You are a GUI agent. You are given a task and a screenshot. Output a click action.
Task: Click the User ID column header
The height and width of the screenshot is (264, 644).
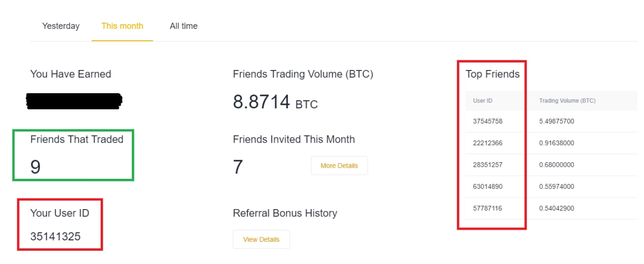pos(482,101)
